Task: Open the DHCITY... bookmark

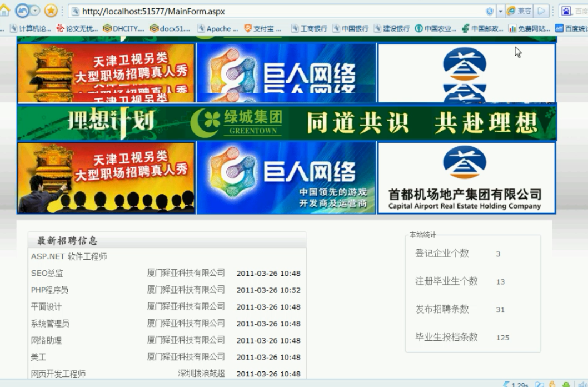Action: 124,28
